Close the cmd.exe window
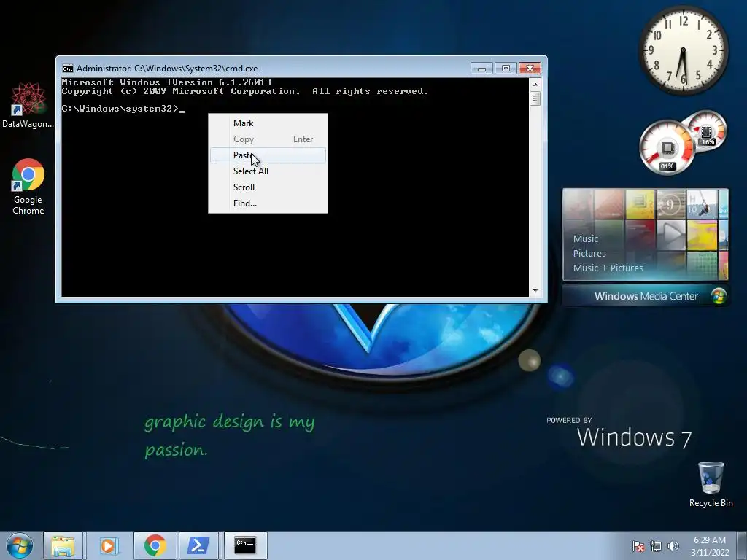Viewport: 747px width, 560px height. (530, 69)
